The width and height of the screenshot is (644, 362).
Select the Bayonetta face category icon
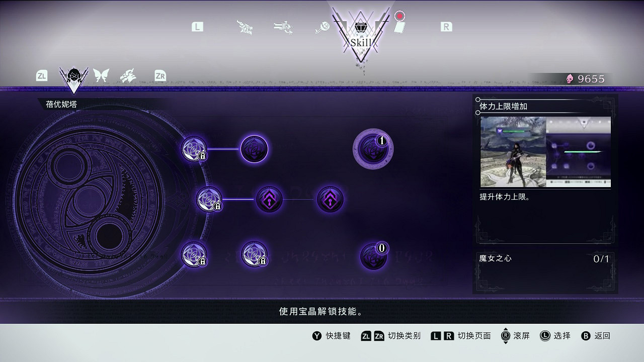pos(74,77)
